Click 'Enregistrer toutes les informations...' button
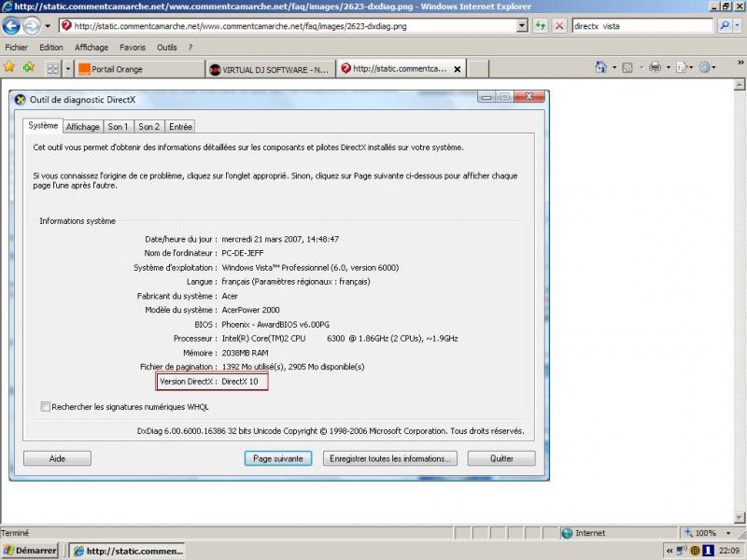This screenshot has width=747, height=560. tap(390, 458)
